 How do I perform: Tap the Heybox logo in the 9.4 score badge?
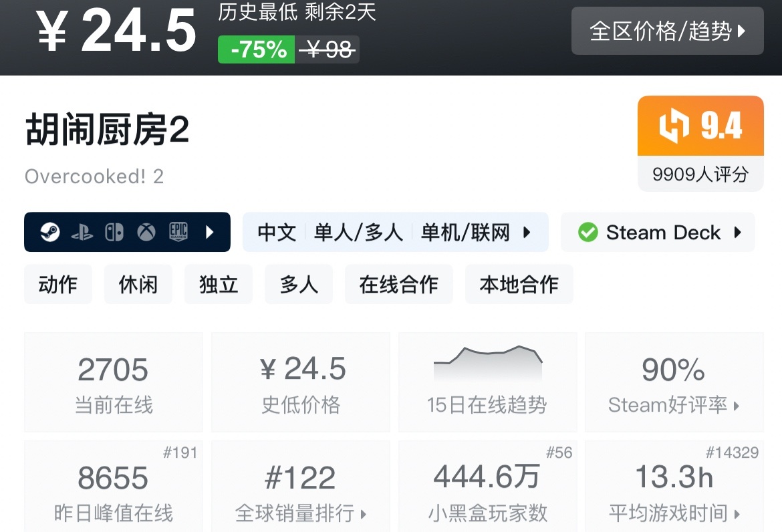click(x=674, y=126)
